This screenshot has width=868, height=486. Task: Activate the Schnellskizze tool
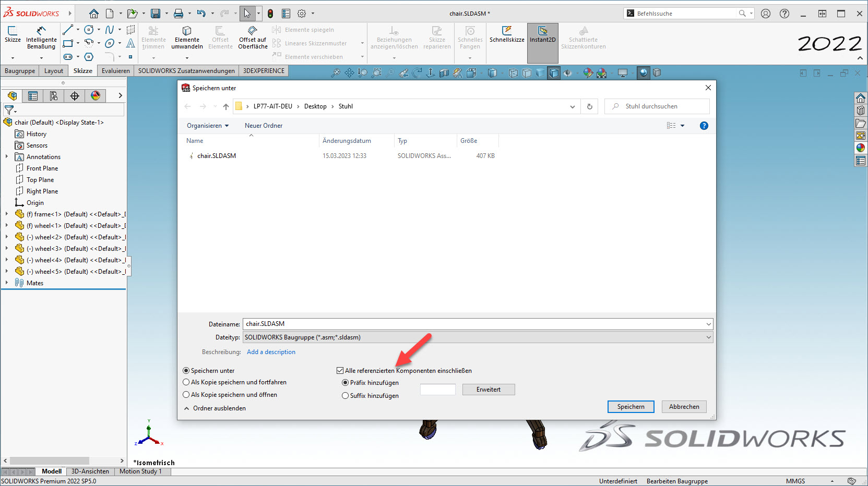click(507, 34)
